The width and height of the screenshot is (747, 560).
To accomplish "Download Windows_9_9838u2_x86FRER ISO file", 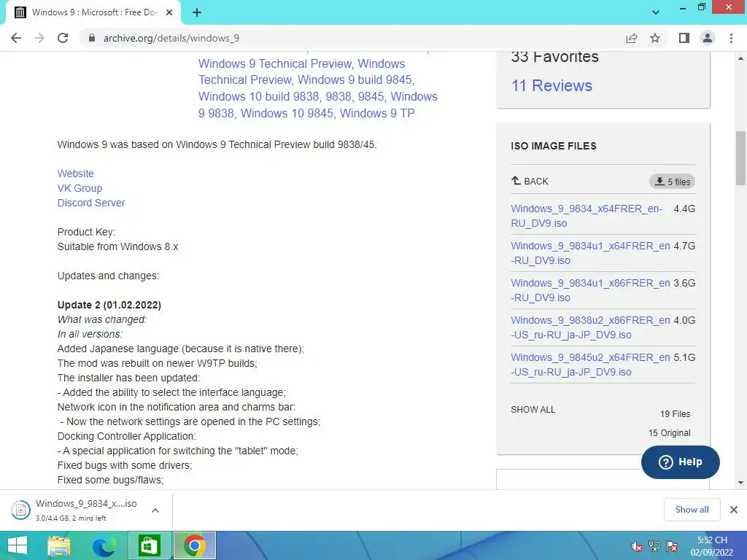I will click(x=590, y=327).
